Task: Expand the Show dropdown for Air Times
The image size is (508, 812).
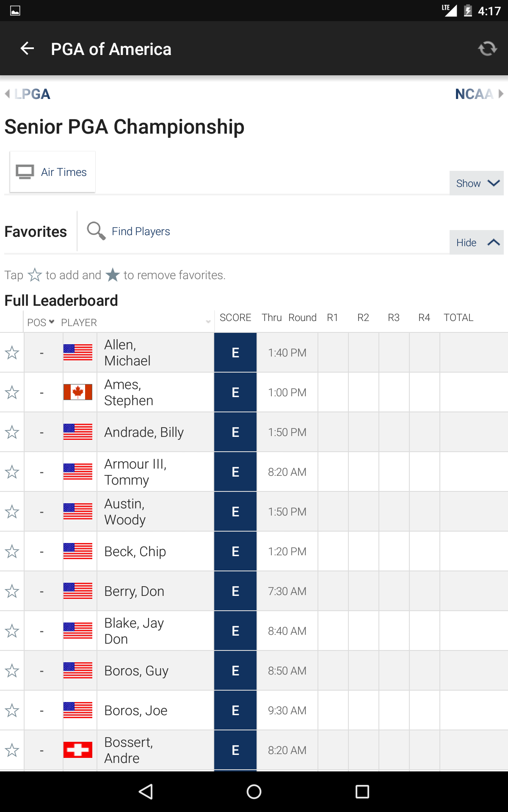Action: (x=476, y=183)
